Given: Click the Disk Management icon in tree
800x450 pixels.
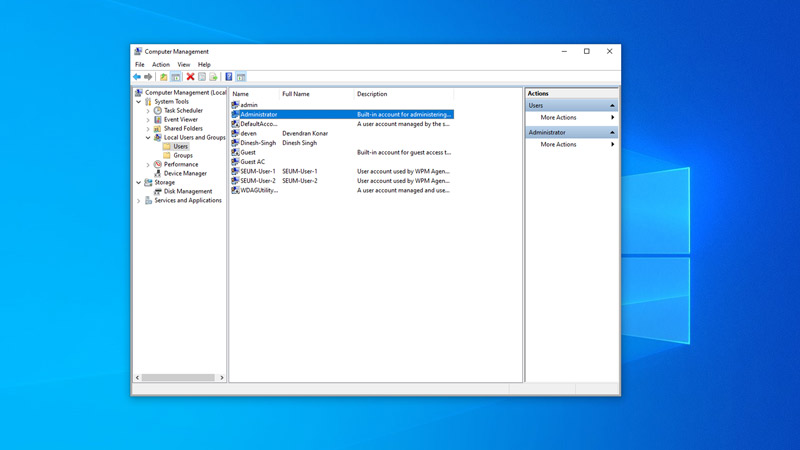Looking at the screenshot, I should coord(158,191).
